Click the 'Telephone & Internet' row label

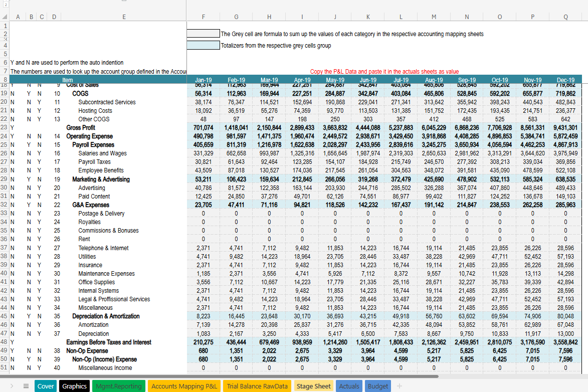click(x=103, y=248)
